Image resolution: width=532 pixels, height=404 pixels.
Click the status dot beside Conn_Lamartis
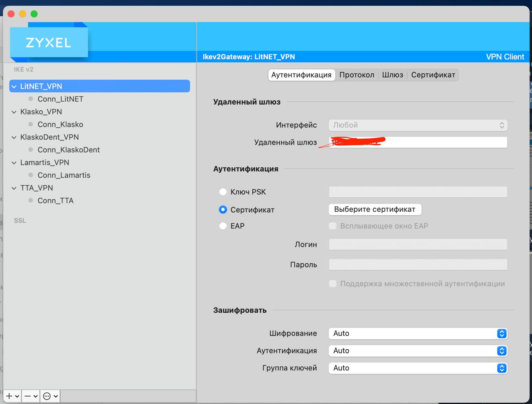coord(30,175)
